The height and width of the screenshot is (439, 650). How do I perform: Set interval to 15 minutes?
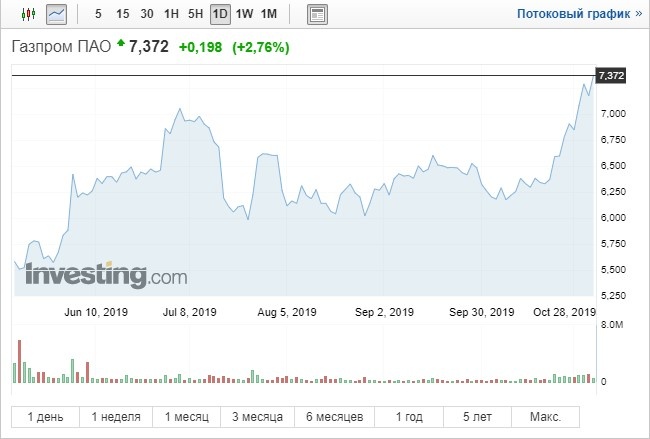pyautogui.click(x=122, y=14)
